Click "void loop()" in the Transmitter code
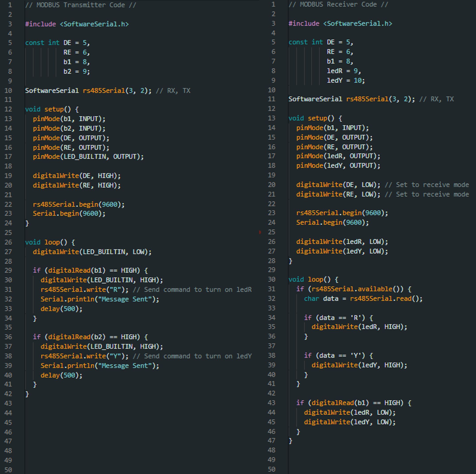 click(46, 242)
